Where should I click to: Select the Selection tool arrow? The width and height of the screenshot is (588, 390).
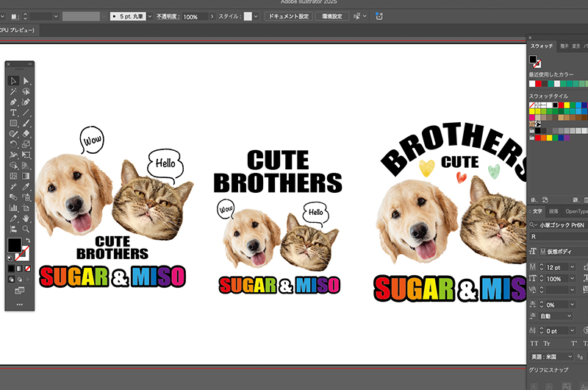tap(13, 81)
